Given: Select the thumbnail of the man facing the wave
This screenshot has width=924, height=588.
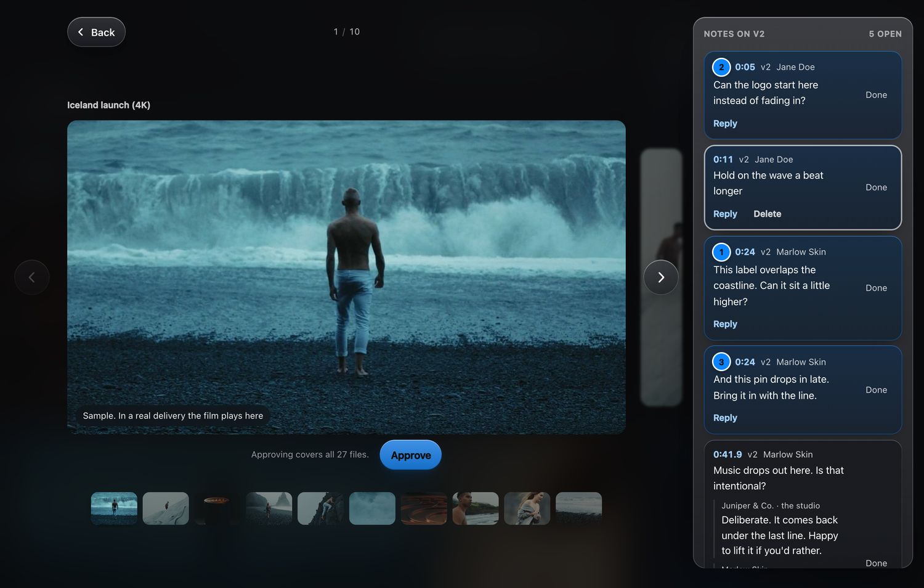Looking at the screenshot, I should [114, 508].
